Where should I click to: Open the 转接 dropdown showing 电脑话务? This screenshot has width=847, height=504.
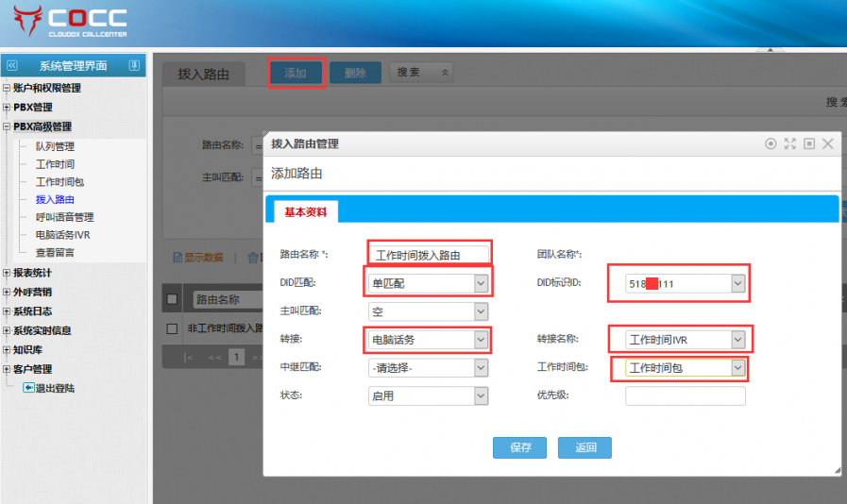pos(481,339)
